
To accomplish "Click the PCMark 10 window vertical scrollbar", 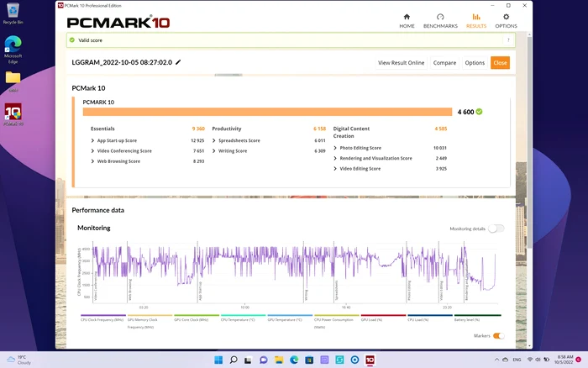I will point(529,143).
